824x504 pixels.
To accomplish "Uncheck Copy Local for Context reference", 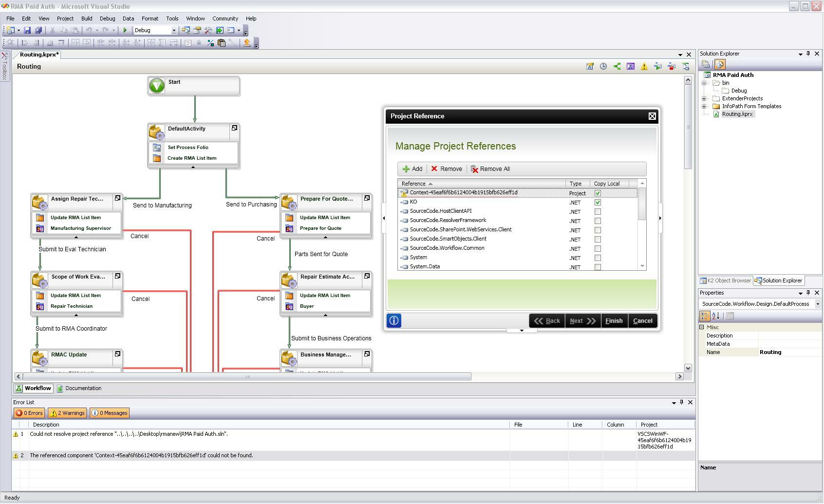I will [598, 193].
